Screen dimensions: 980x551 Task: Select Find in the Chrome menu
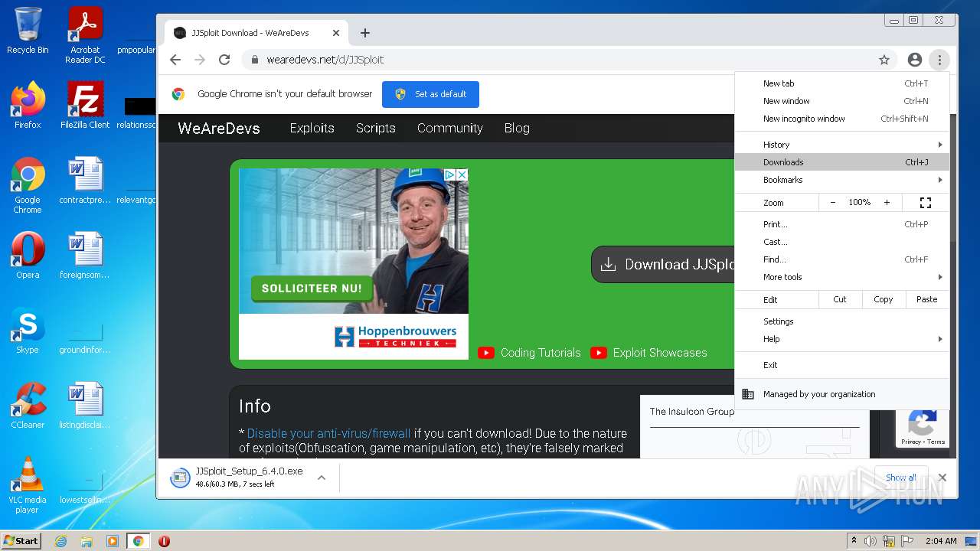(x=842, y=259)
